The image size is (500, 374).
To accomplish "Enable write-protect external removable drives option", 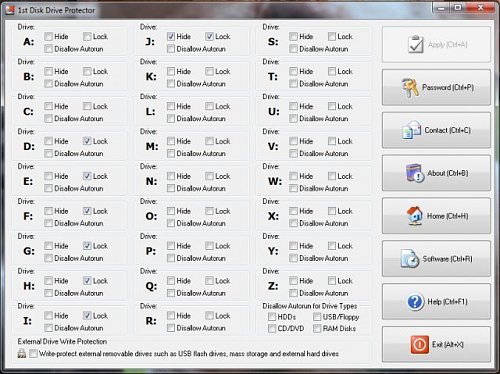I will point(33,353).
